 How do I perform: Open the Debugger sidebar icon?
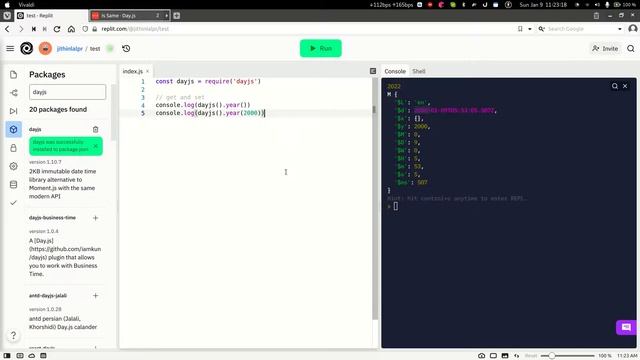[x=13, y=111]
